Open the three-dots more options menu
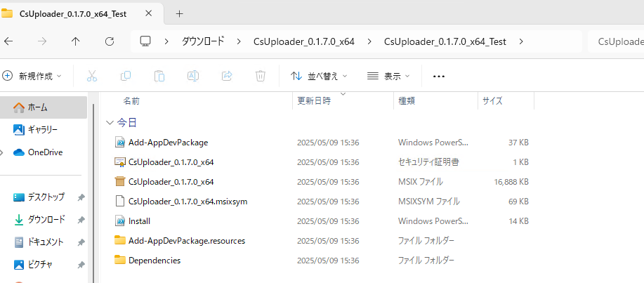 pyautogui.click(x=439, y=77)
